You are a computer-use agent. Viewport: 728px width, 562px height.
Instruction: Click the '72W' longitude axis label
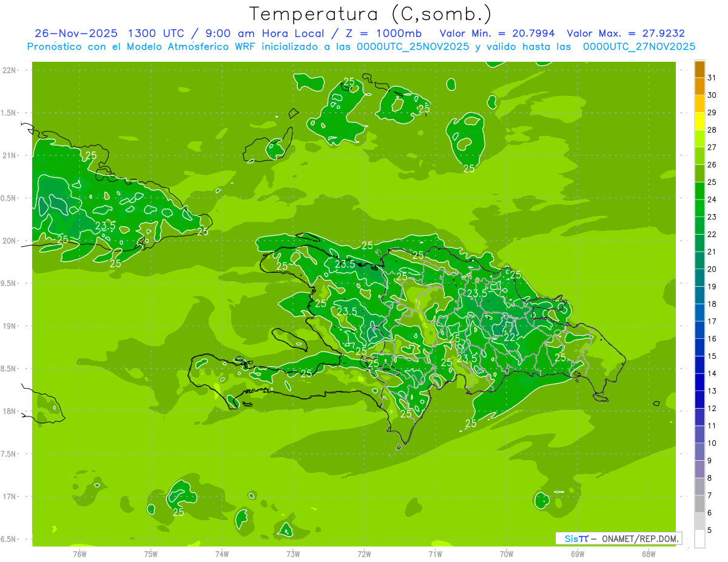[x=364, y=554]
